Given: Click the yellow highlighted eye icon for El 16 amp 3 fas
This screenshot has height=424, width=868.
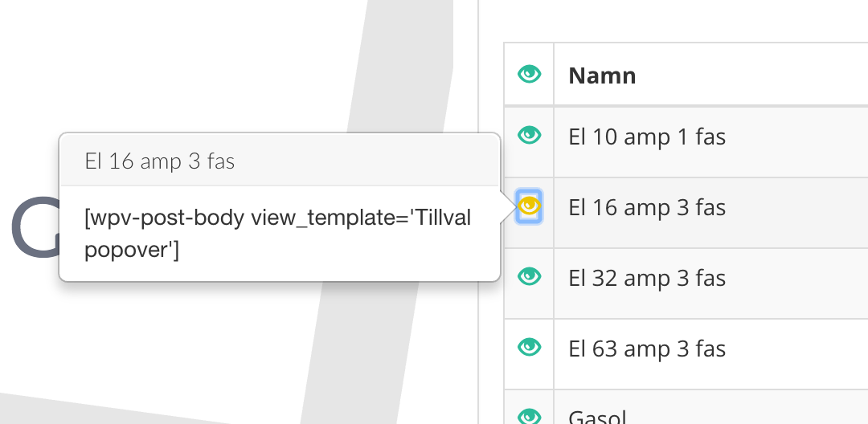Looking at the screenshot, I should [529, 206].
